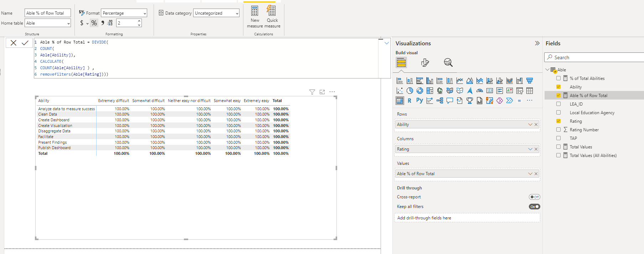Toggle Keep all filters switch

click(x=534, y=207)
